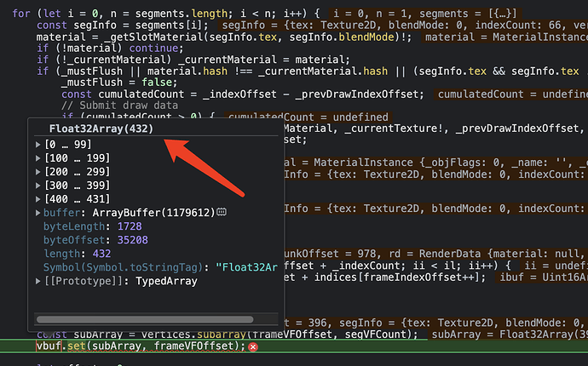Click the '// Submit draw data' comment
588x366 pixels.
[x=119, y=106]
